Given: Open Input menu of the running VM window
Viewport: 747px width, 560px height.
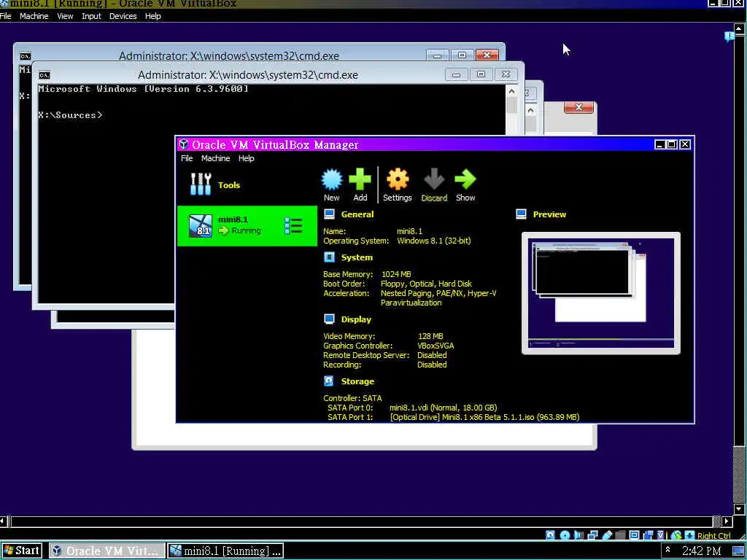Looking at the screenshot, I should pyautogui.click(x=91, y=16).
